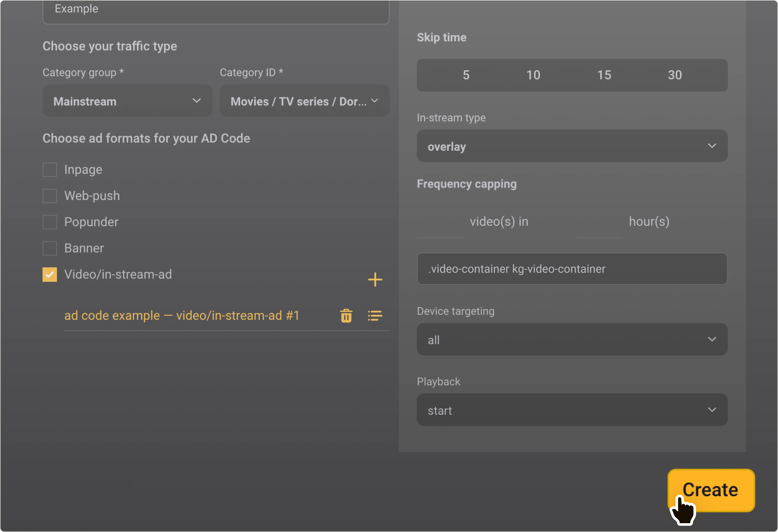Open the list settings icon for ad code

coord(375,316)
